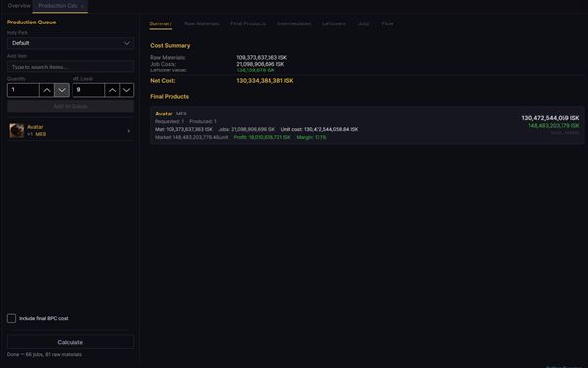This screenshot has width=588, height=368.
Task: Click the green Profit value in Avatar card
Action: point(262,137)
